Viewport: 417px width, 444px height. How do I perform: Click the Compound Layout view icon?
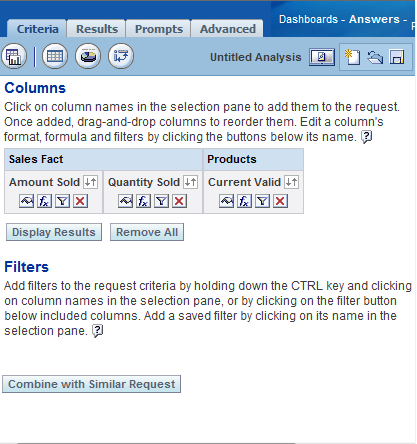tap(14, 56)
